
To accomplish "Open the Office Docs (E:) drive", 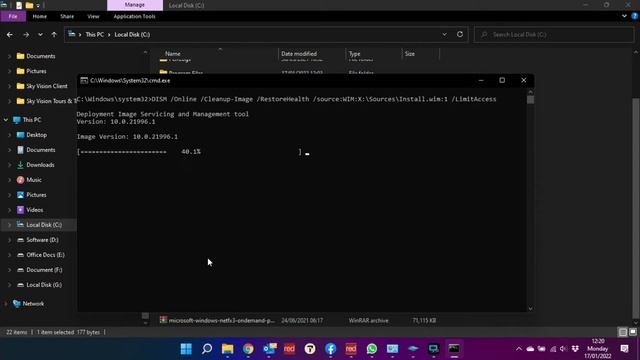I will point(45,255).
